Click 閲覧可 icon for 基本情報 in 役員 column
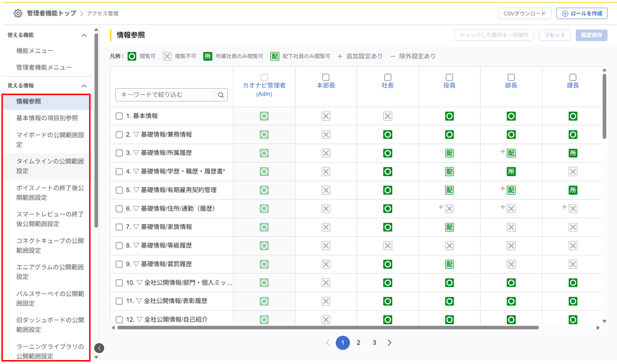617x364 pixels. click(449, 116)
